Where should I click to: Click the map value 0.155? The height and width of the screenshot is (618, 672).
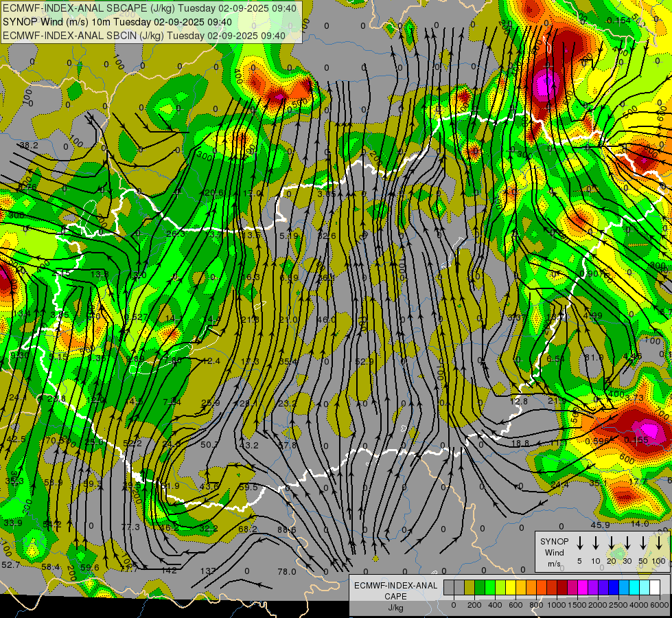click(636, 440)
